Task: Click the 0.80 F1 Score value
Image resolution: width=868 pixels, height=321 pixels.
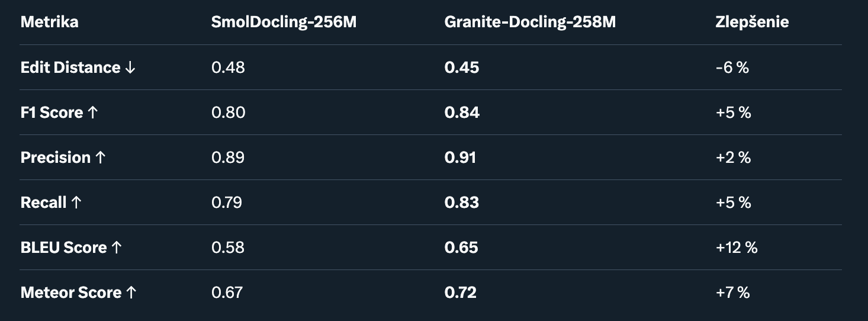Action: click(228, 113)
